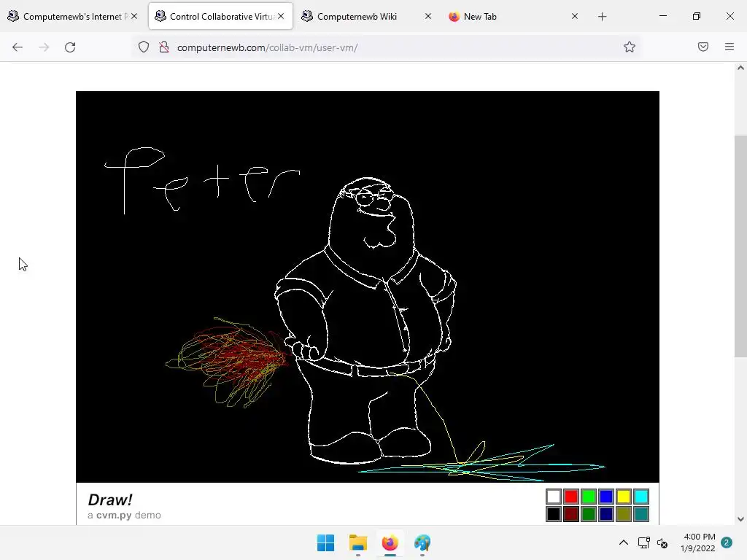Open the muted volume tray icon
Image resolution: width=747 pixels, height=560 pixels.
point(662,542)
